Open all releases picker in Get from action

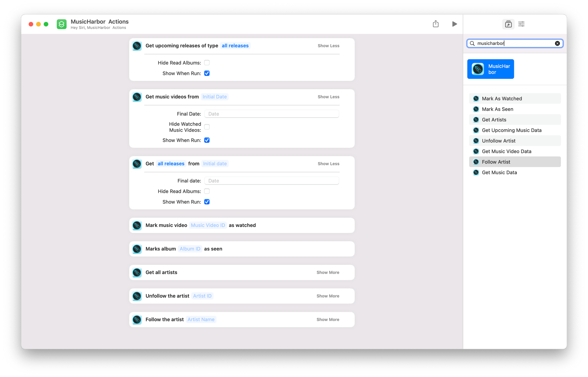171,164
